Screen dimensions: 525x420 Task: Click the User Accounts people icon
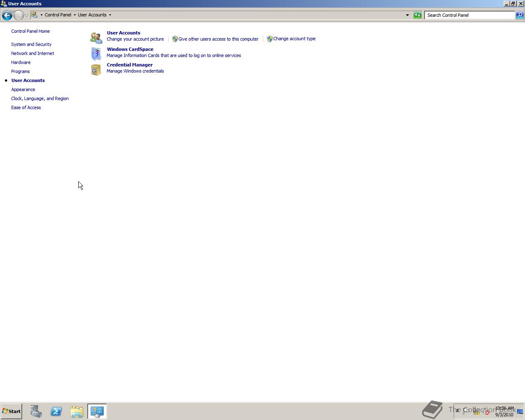[96, 38]
